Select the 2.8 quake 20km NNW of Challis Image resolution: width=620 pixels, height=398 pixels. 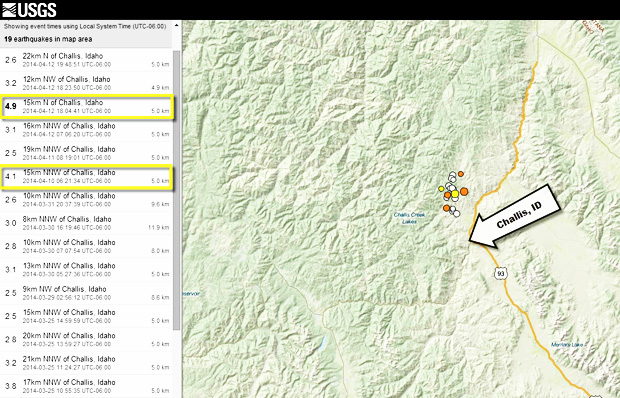point(86,340)
